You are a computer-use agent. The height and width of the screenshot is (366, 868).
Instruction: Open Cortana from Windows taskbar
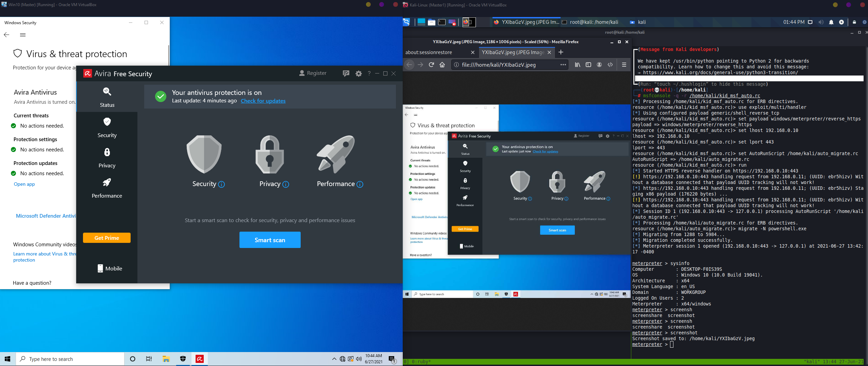[x=133, y=359]
